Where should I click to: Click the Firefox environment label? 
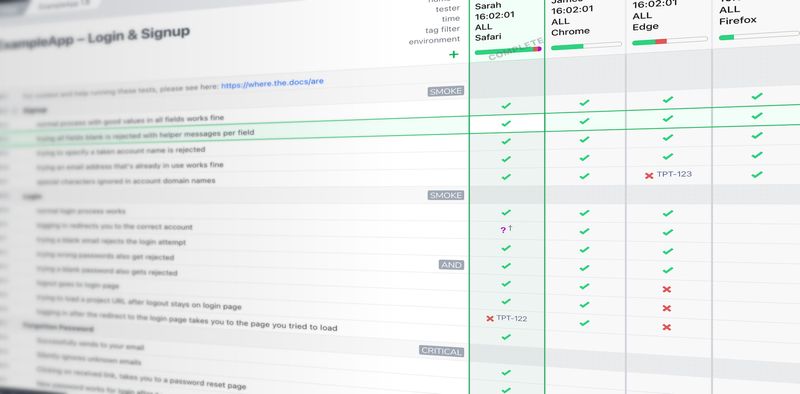click(738, 21)
